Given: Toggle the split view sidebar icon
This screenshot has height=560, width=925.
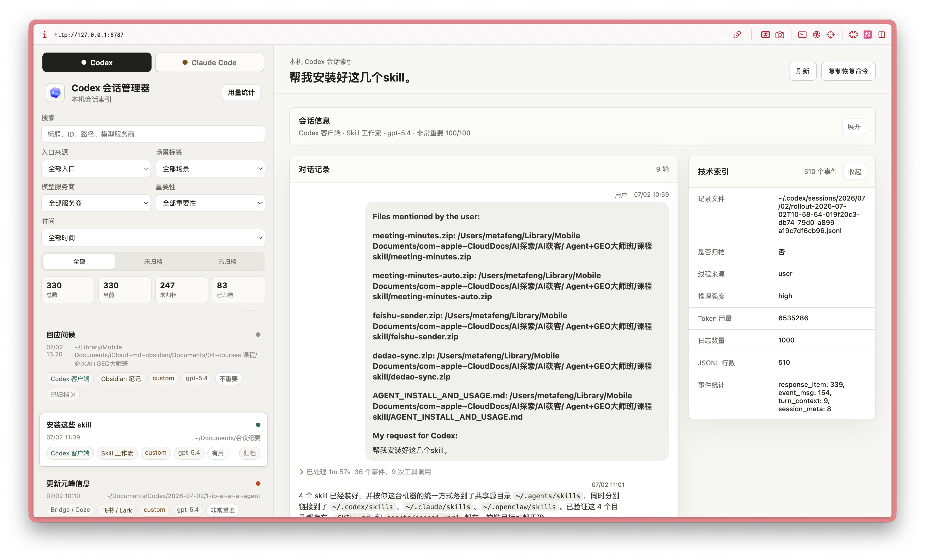Looking at the screenshot, I should click(882, 35).
